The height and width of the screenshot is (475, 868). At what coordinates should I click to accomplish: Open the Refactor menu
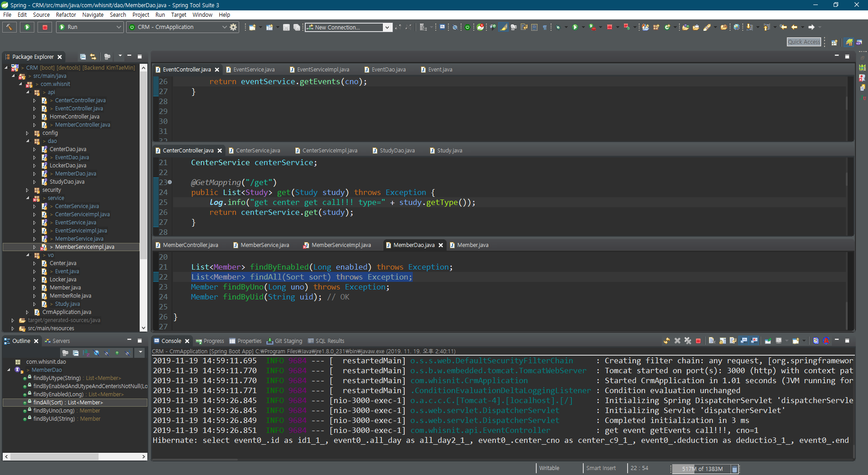coord(66,14)
